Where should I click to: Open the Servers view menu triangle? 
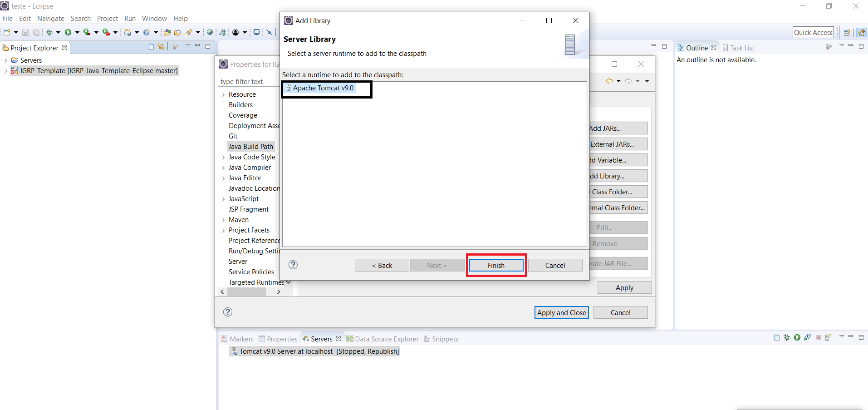point(841,337)
